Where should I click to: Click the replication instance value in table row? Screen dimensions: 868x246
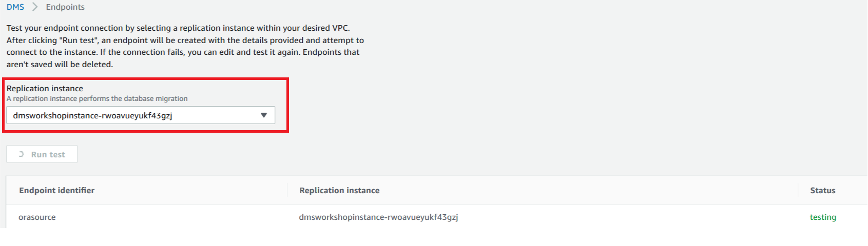(379, 217)
